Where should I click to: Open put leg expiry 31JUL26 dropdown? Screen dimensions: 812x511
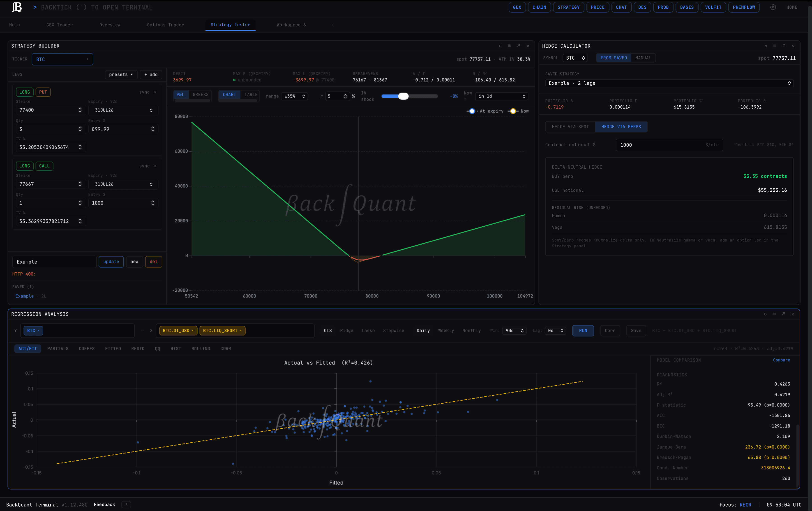pos(123,110)
